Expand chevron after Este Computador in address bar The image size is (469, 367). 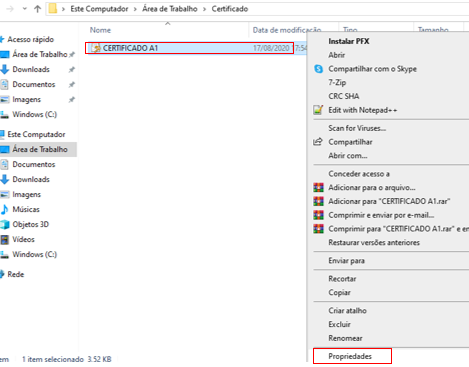(x=135, y=9)
